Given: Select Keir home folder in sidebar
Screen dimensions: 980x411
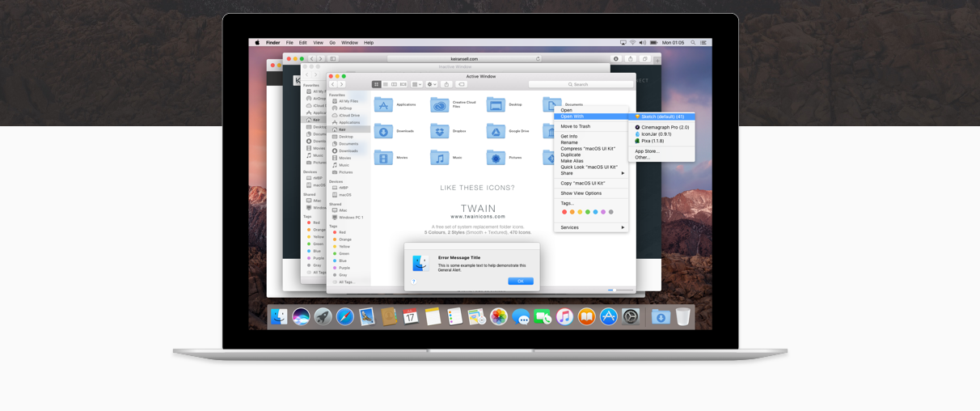Looking at the screenshot, I should click(348, 129).
